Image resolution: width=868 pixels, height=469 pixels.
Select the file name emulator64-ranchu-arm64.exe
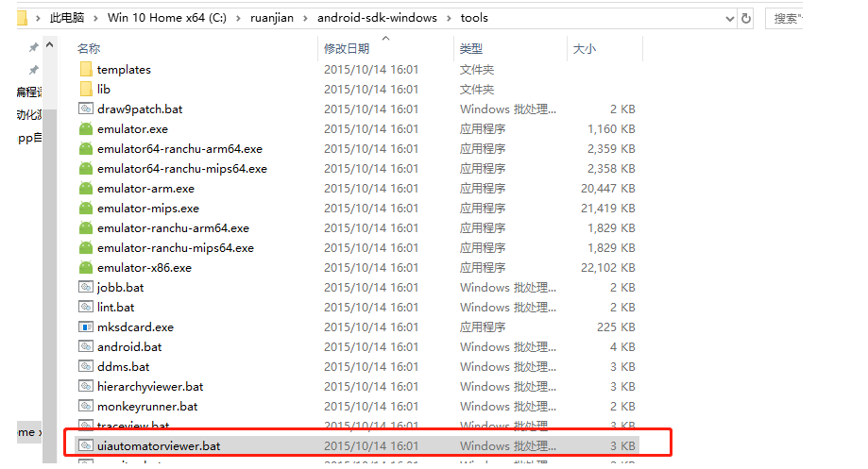[x=179, y=149]
